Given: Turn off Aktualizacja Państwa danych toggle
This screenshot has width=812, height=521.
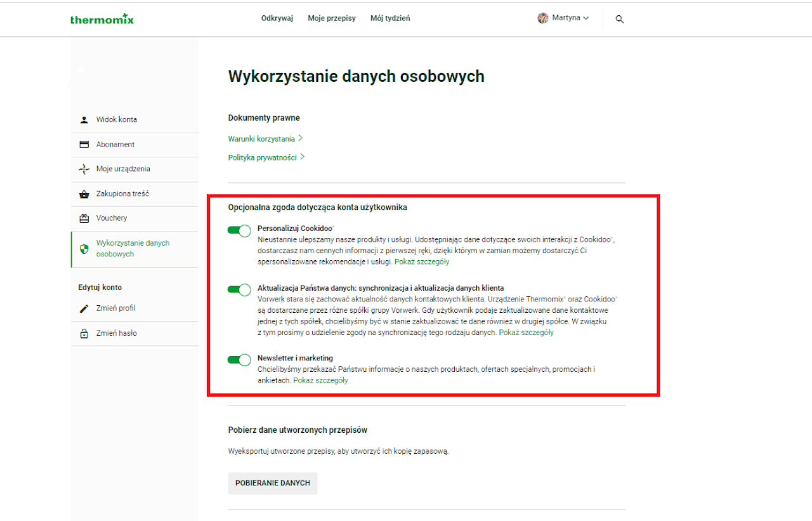Looking at the screenshot, I should [240, 290].
